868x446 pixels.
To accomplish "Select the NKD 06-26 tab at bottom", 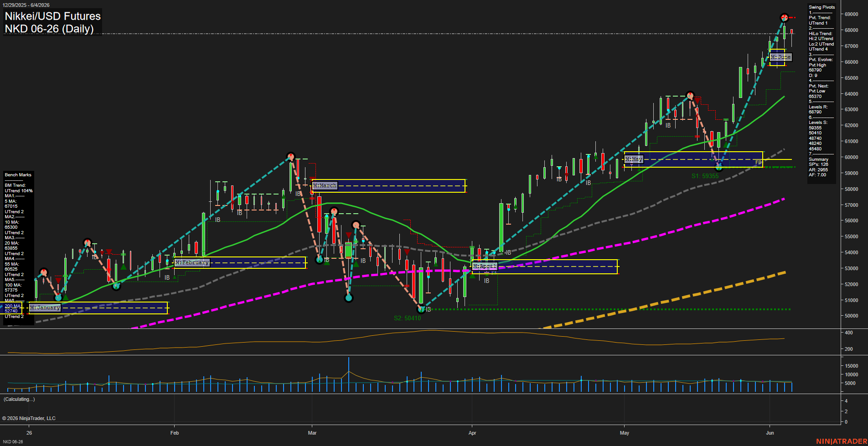I will (13, 442).
